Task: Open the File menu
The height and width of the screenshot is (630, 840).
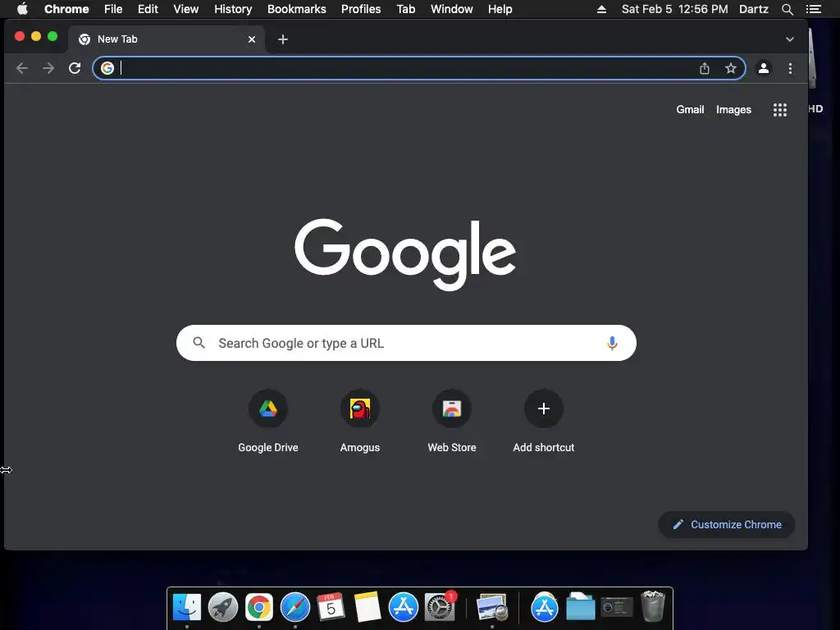Action: click(x=113, y=9)
